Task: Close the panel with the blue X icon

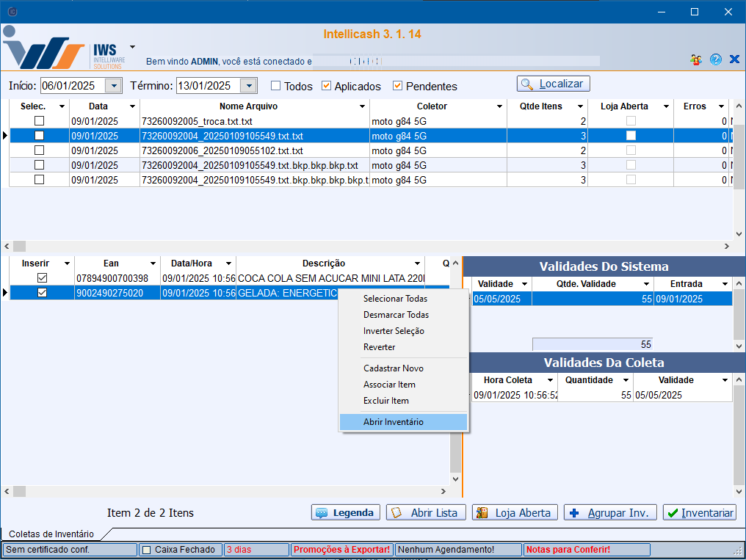Action: 734,59
